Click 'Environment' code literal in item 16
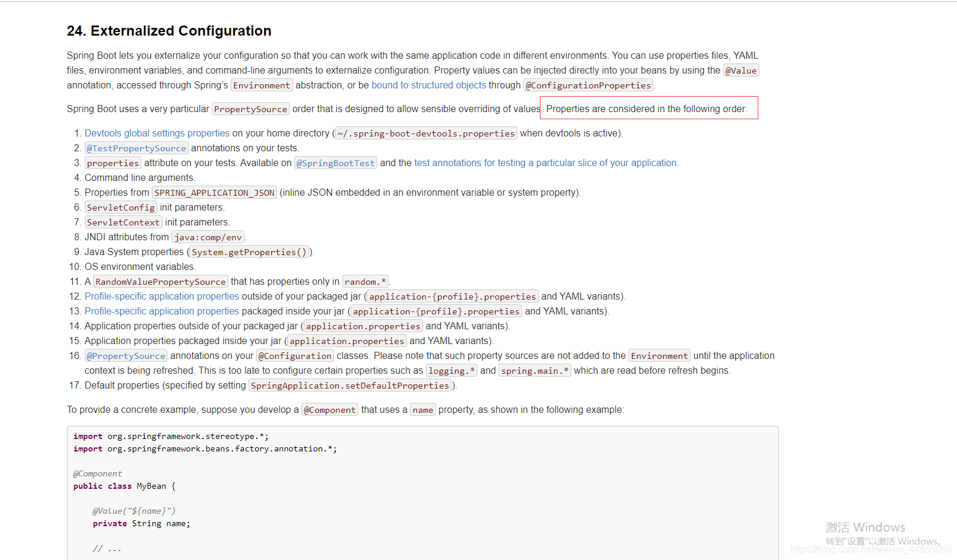 [x=659, y=356]
